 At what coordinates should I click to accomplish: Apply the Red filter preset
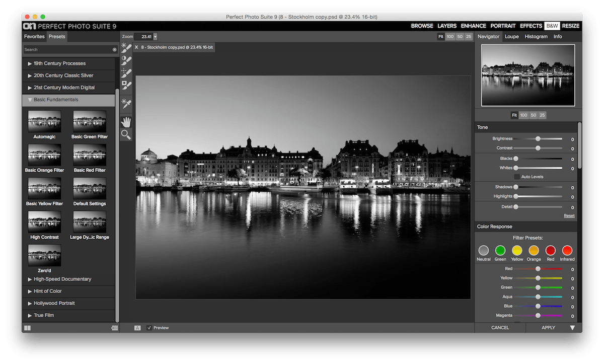[551, 251]
